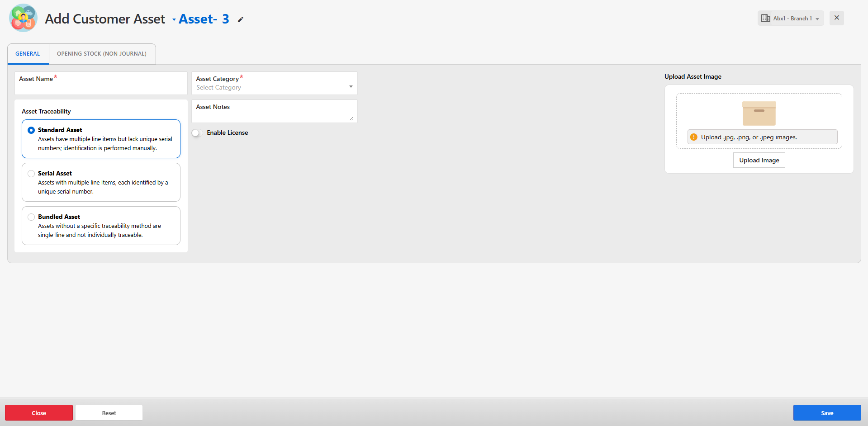Open the Opening Stock (Non Journal) tab
868x426 pixels.
point(102,54)
